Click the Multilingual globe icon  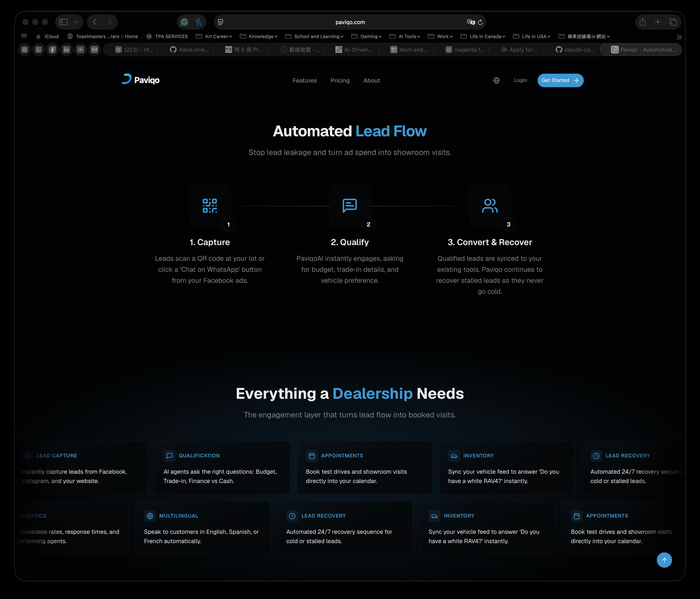coord(150,516)
